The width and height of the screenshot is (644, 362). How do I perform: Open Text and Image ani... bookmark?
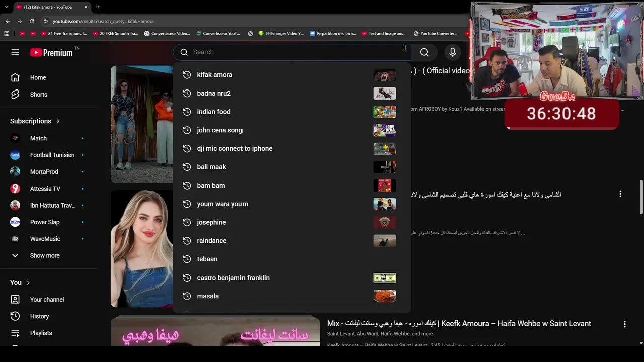(x=383, y=34)
